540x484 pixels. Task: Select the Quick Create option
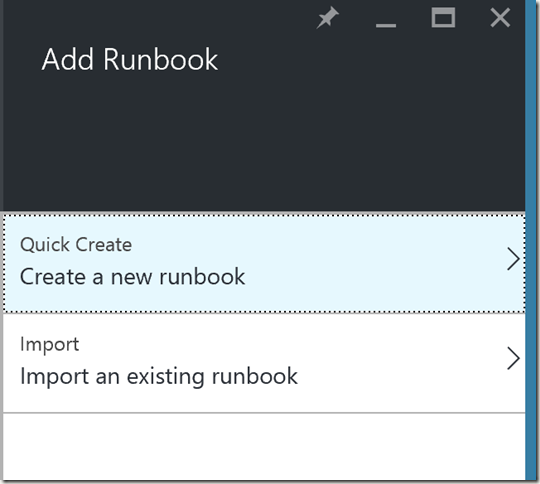click(264, 264)
